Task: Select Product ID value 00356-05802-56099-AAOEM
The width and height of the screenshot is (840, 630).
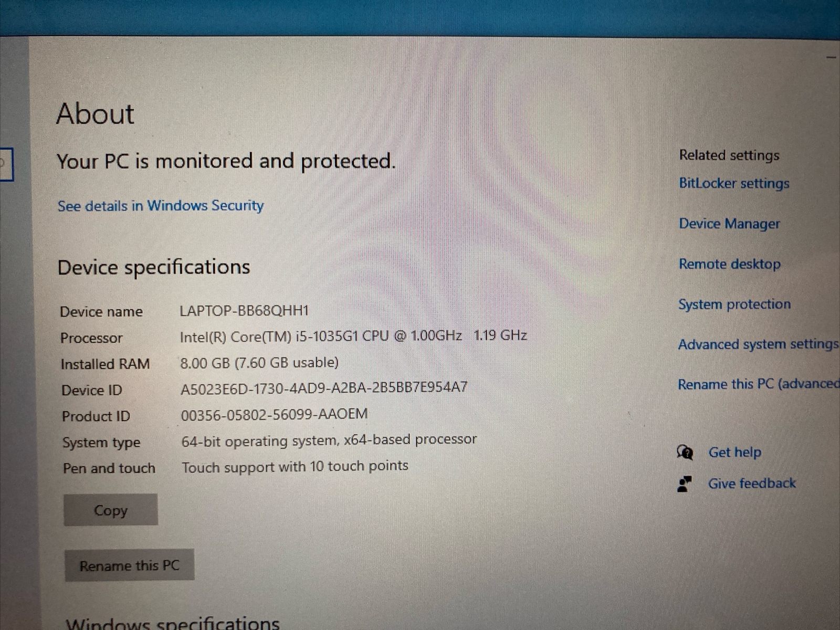Action: [x=275, y=415]
